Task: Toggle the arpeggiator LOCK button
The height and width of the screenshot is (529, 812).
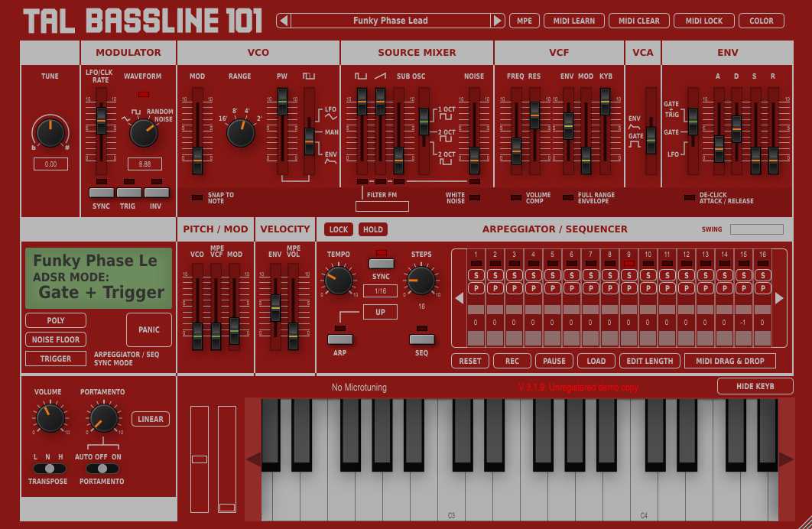Action: click(339, 229)
